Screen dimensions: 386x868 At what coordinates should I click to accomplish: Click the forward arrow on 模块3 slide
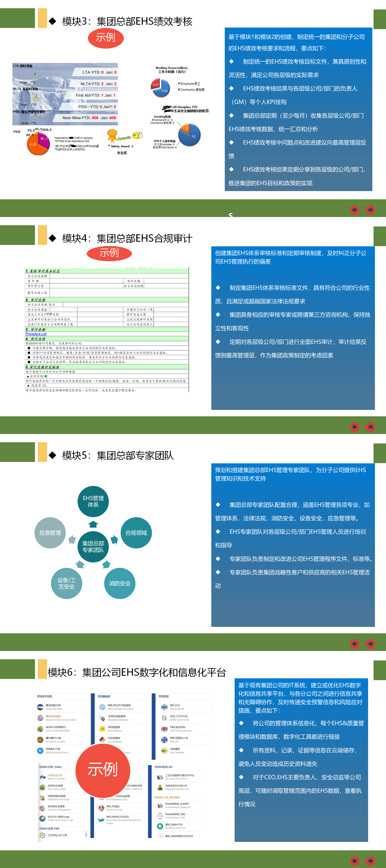(x=371, y=210)
